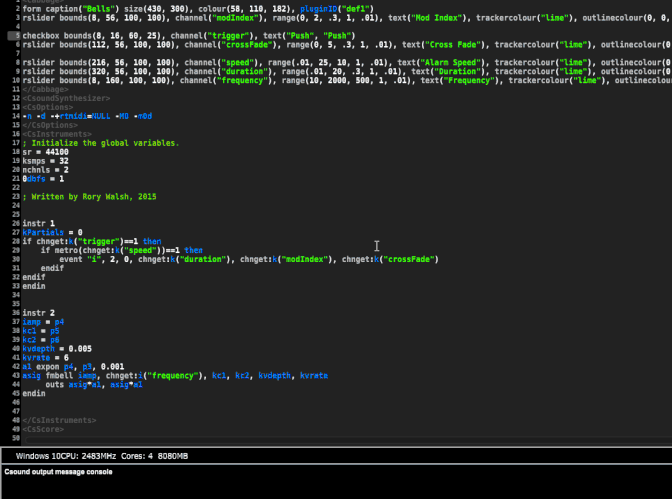Image resolution: width=672 pixels, height=499 pixels.
Task: Click the 'sr = 44100' line
Action: (45, 152)
